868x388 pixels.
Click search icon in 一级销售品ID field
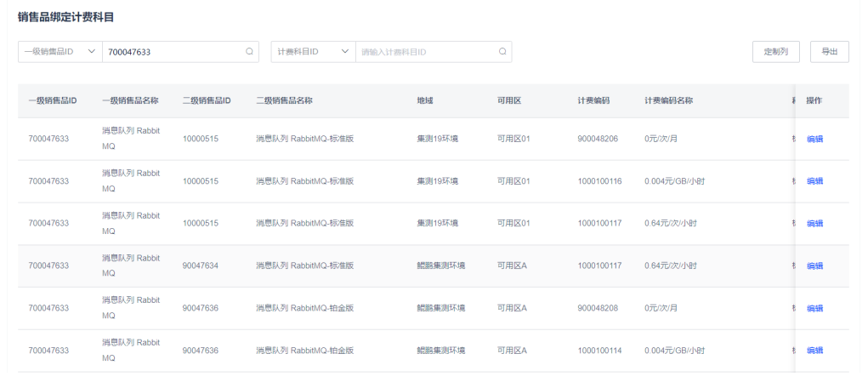[249, 52]
